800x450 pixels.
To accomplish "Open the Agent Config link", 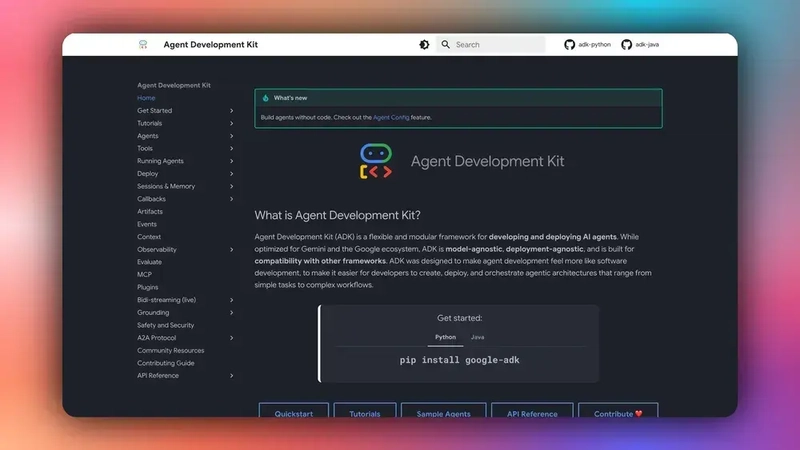I will 391,117.
